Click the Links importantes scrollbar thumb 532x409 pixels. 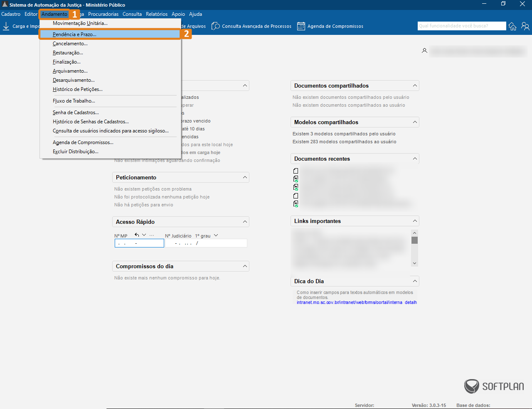[414, 240]
